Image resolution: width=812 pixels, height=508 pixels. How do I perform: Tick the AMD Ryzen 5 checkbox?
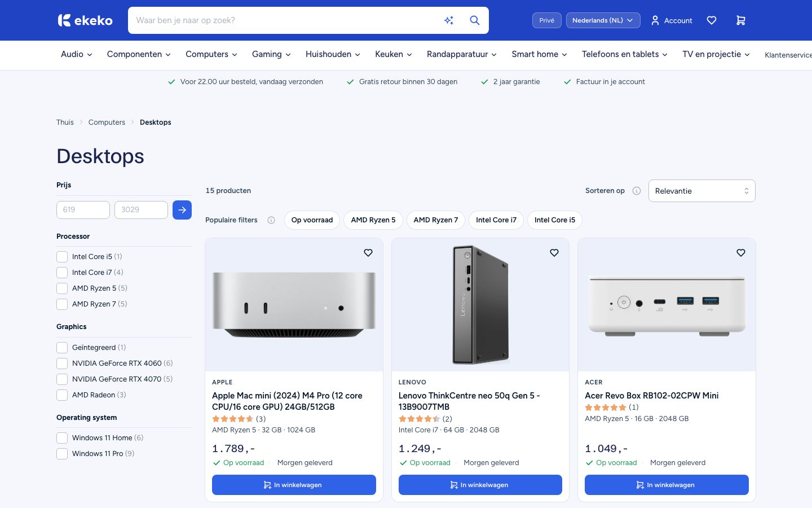coord(62,288)
